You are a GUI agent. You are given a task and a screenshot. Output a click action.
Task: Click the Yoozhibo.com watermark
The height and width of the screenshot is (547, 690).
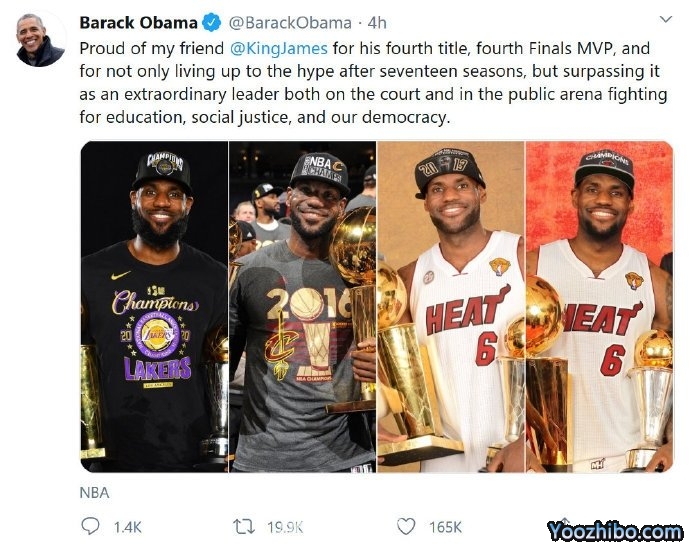pos(614,531)
